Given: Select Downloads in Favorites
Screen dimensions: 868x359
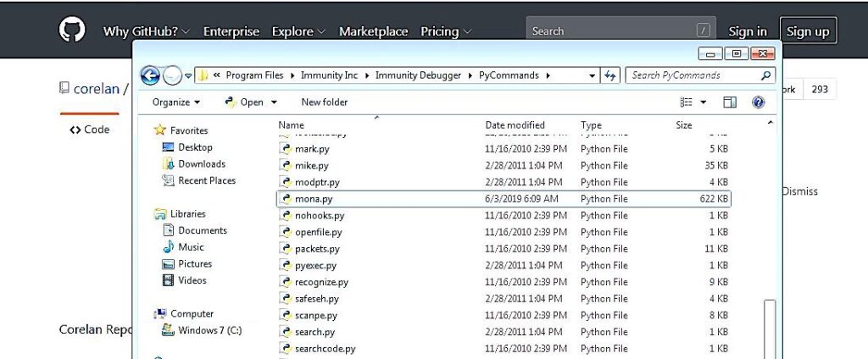Looking at the screenshot, I should [201, 164].
